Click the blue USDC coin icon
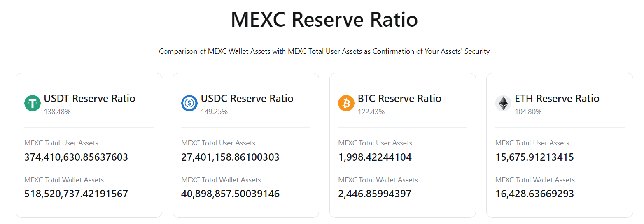Screen dimensions: 644x224 click(x=189, y=103)
